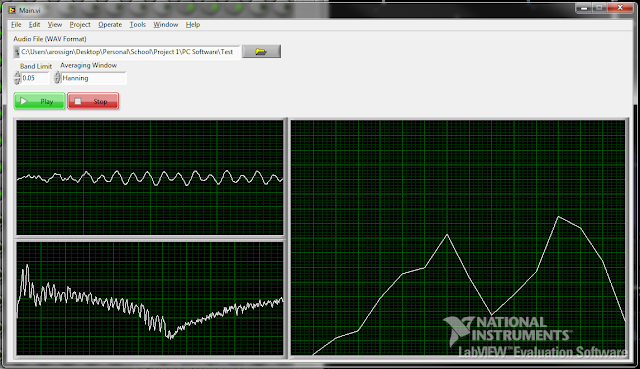Halt playback with the red Stop button

[x=93, y=101]
